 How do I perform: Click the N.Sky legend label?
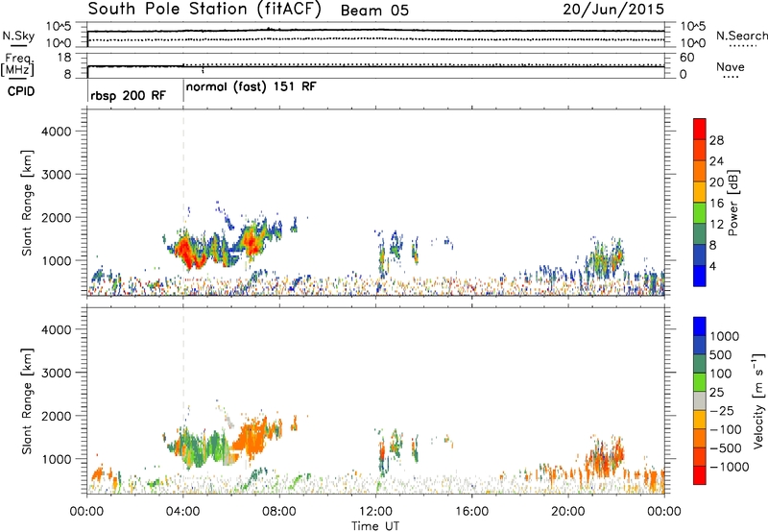18,36
